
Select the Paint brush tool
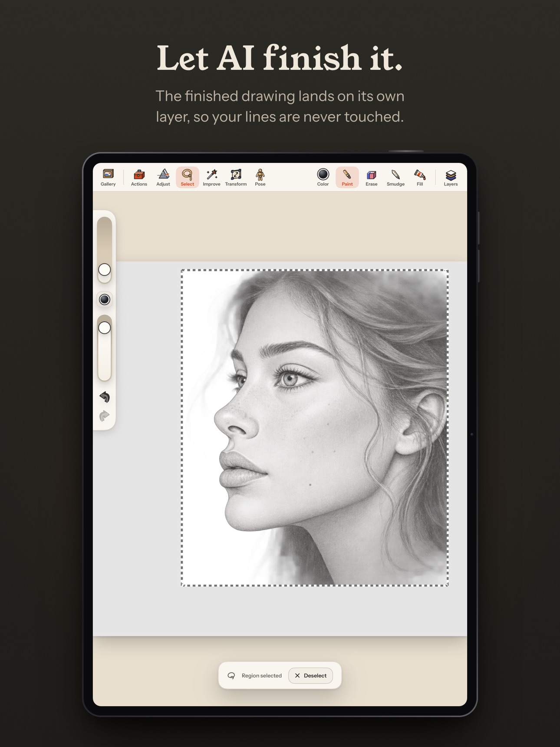click(347, 178)
